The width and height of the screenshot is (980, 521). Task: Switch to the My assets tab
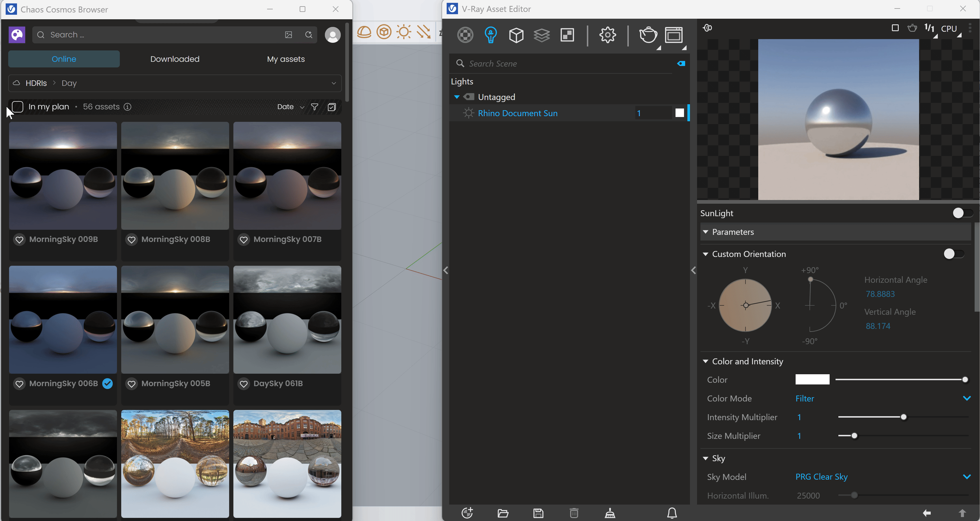(286, 59)
